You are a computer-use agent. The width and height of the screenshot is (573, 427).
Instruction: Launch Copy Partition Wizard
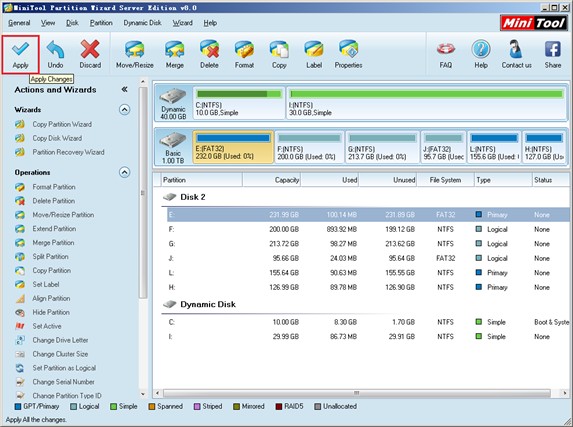tap(62, 124)
